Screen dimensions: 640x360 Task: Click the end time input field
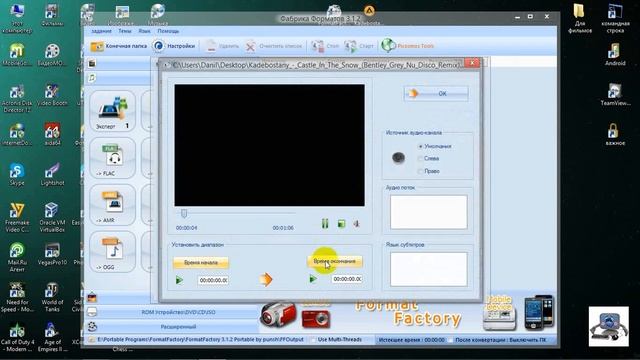coord(347,279)
